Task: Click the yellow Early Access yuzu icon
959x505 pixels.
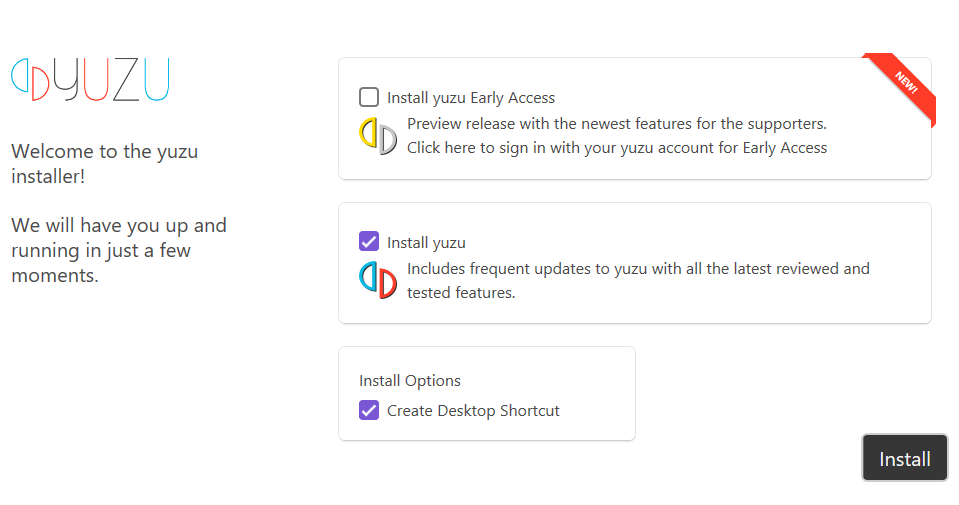Action: coord(378,136)
